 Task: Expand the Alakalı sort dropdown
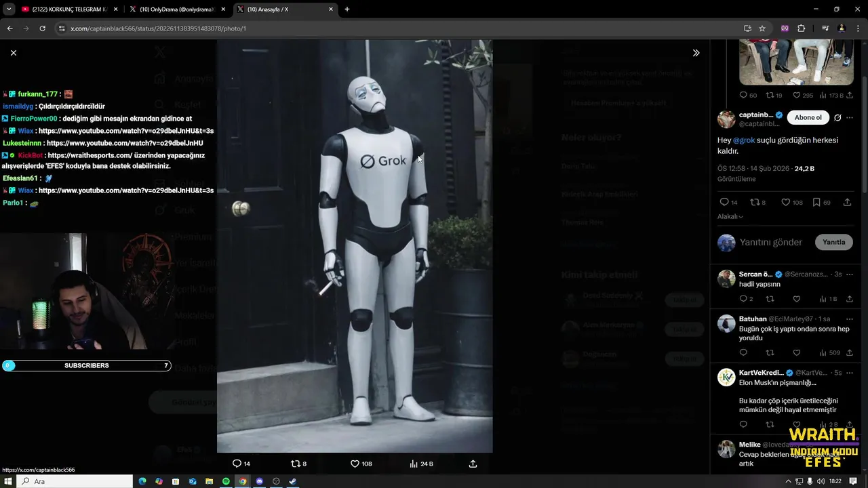[730, 217]
